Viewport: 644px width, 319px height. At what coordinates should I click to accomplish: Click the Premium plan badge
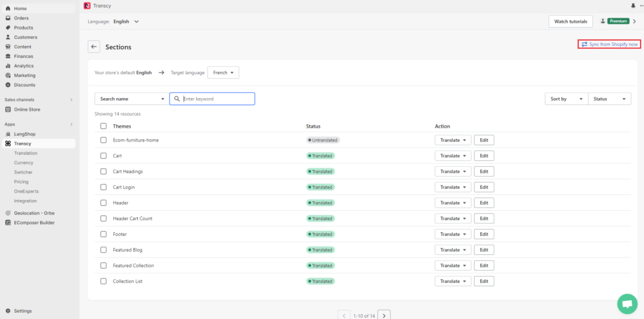(x=619, y=21)
